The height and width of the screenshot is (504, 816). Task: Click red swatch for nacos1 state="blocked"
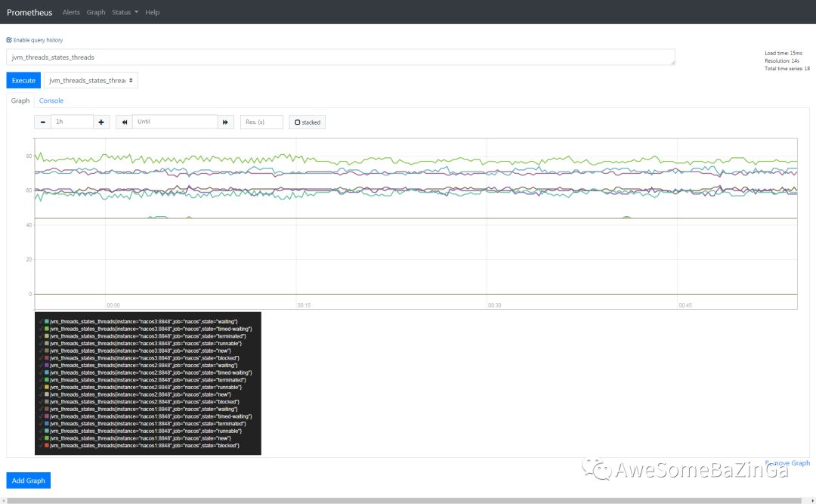pyautogui.click(x=47, y=446)
